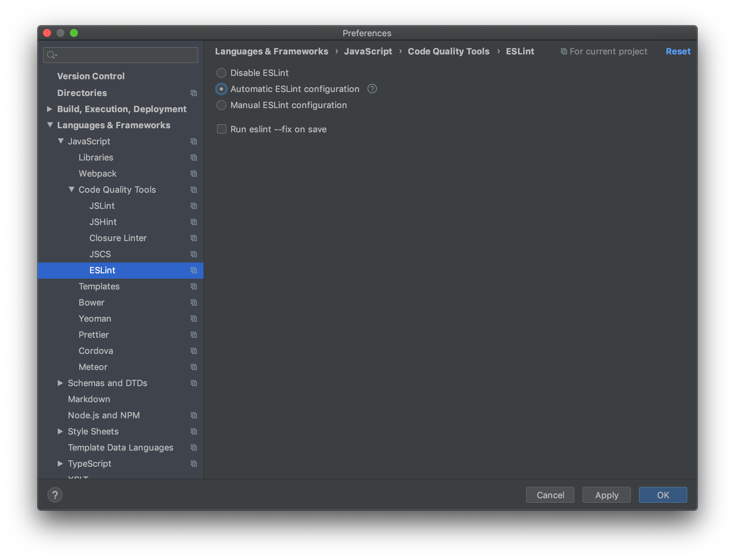Click the project-level icon beside Yeoman
The width and height of the screenshot is (735, 560).
(x=194, y=319)
